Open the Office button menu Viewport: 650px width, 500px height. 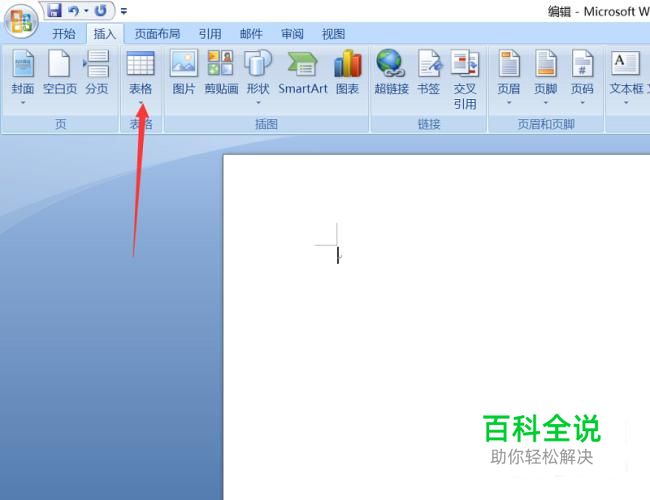tap(21, 21)
